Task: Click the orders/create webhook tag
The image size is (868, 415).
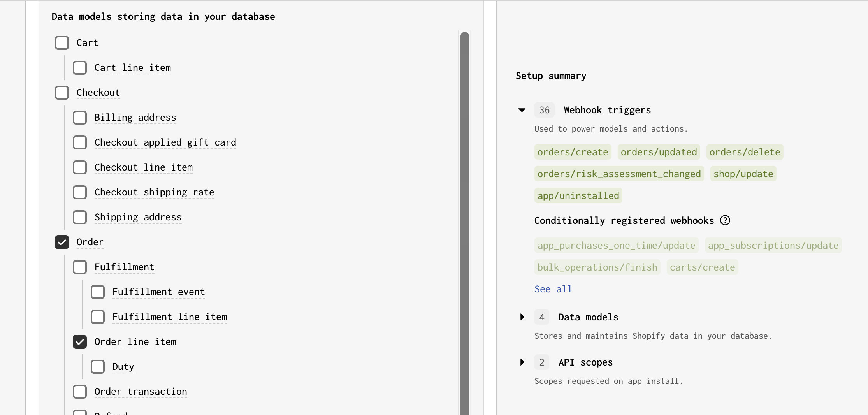Action: pos(573,152)
